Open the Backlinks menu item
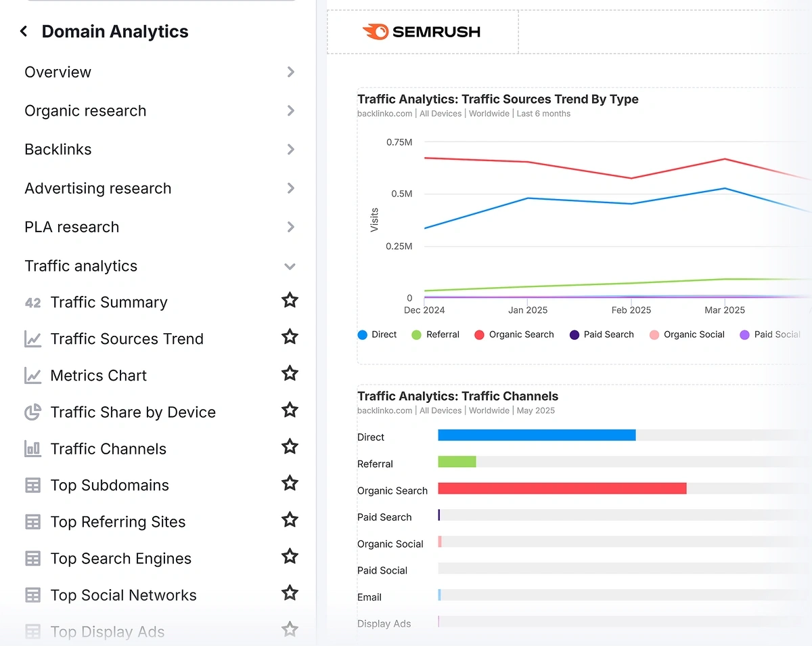Viewport: 812px width, 646px height. pos(58,150)
